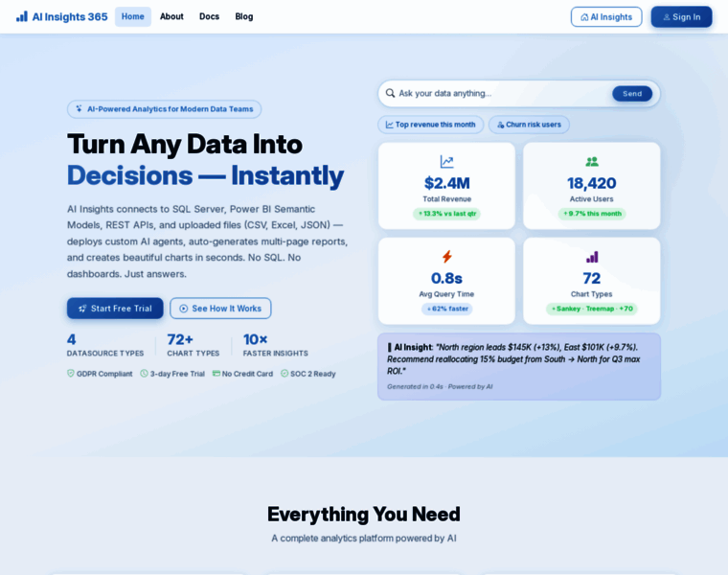Start the free trial
Image resolution: width=728 pixels, height=575 pixels.
point(115,309)
